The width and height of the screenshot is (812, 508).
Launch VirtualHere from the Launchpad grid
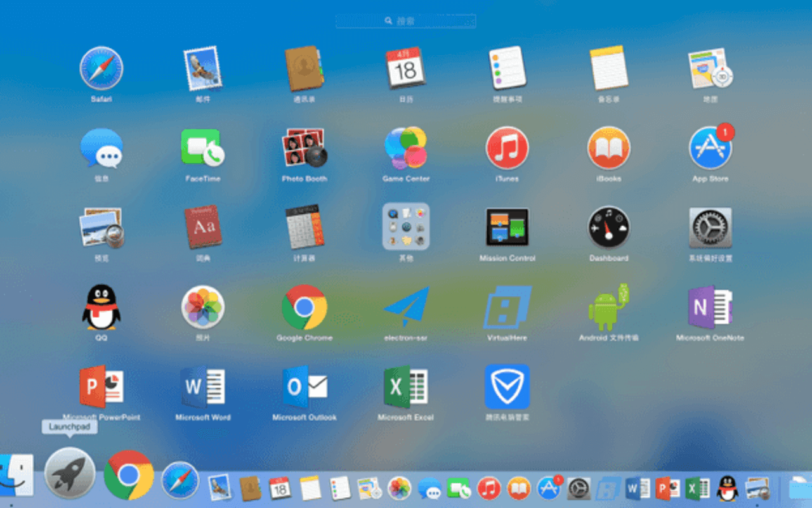tap(507, 307)
